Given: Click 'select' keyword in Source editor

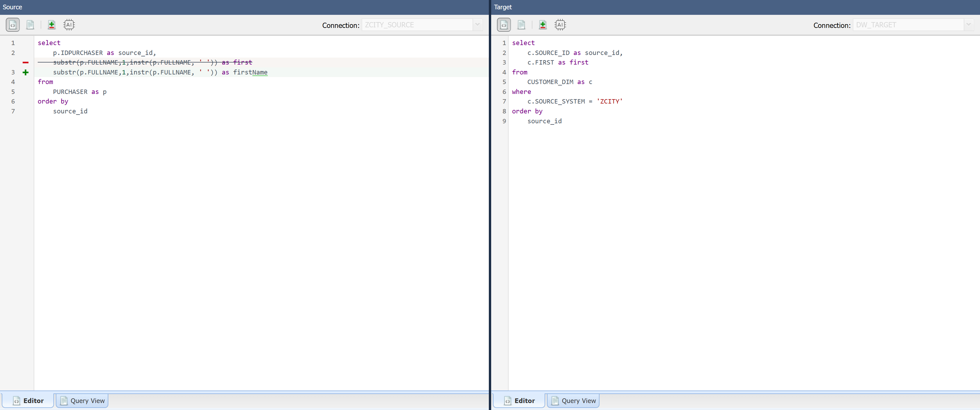Looking at the screenshot, I should pos(49,43).
